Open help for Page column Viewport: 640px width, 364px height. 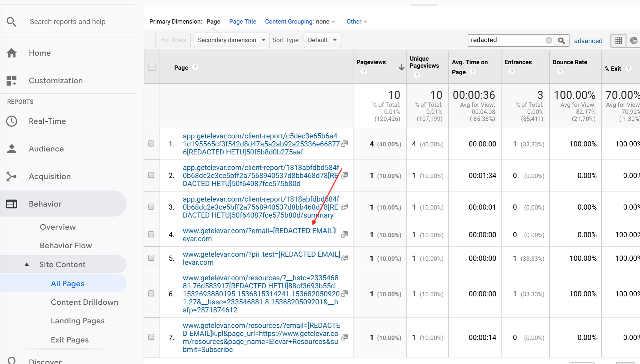pos(195,67)
